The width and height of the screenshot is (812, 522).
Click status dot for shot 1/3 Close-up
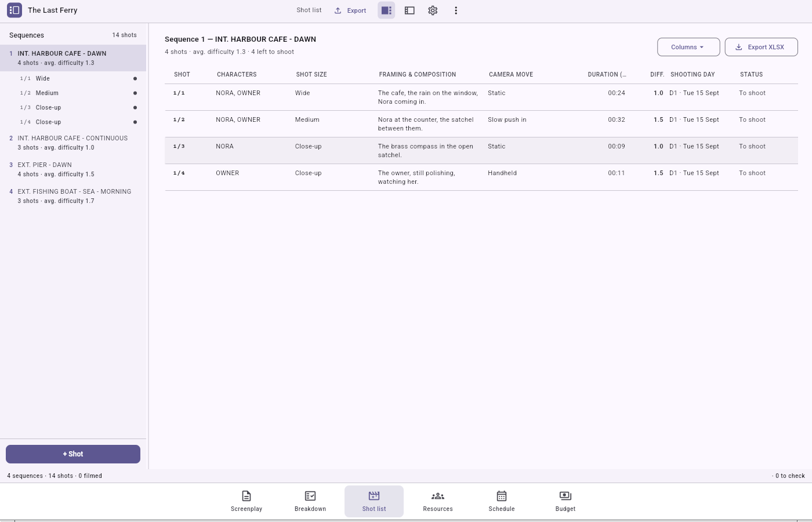(x=135, y=107)
